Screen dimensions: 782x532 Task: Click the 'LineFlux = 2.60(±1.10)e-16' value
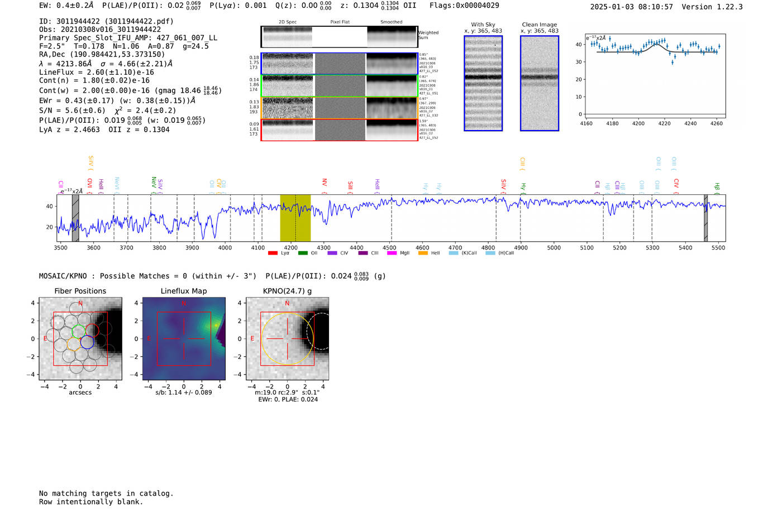[x=97, y=73]
